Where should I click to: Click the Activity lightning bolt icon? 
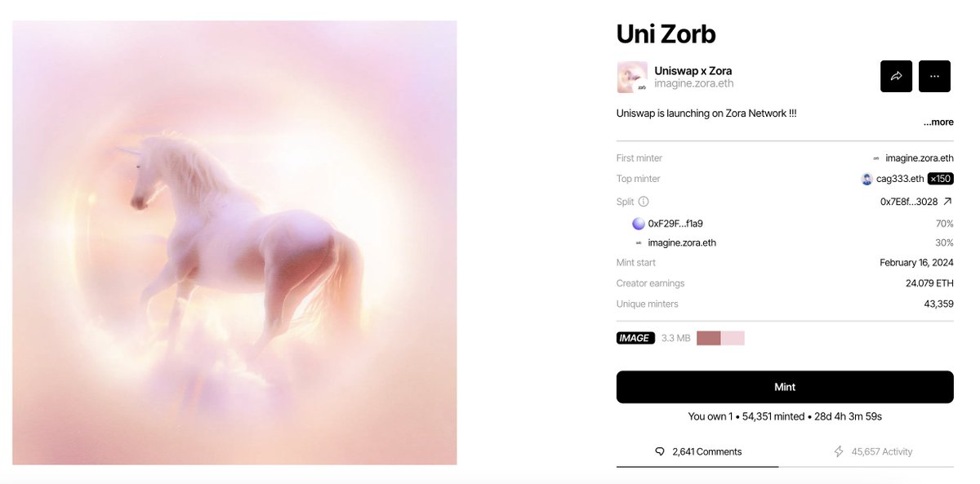coord(839,451)
